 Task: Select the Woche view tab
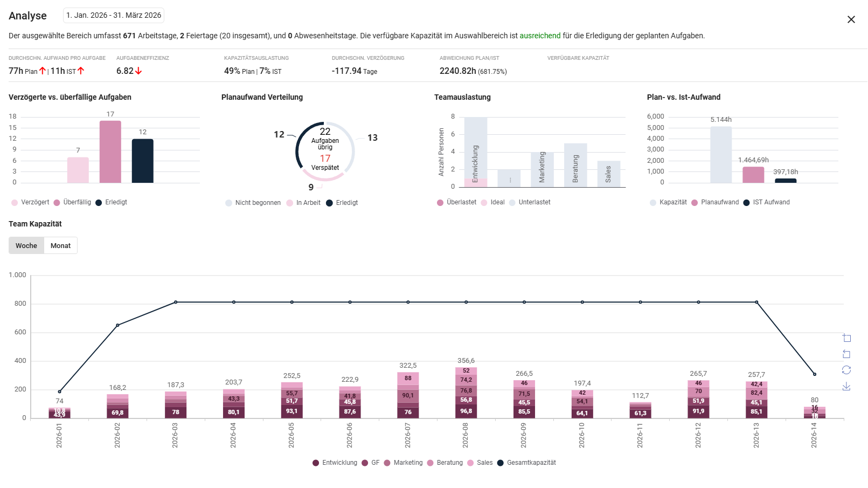(x=26, y=246)
